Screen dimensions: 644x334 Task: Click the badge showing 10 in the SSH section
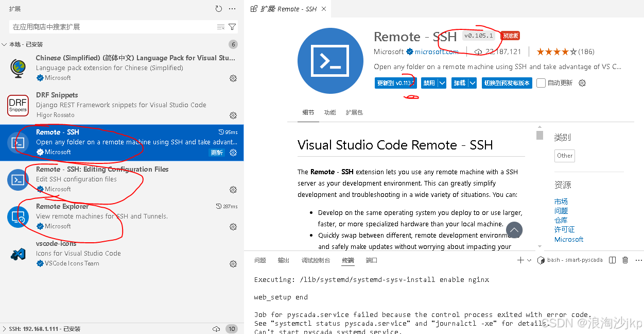(x=232, y=329)
